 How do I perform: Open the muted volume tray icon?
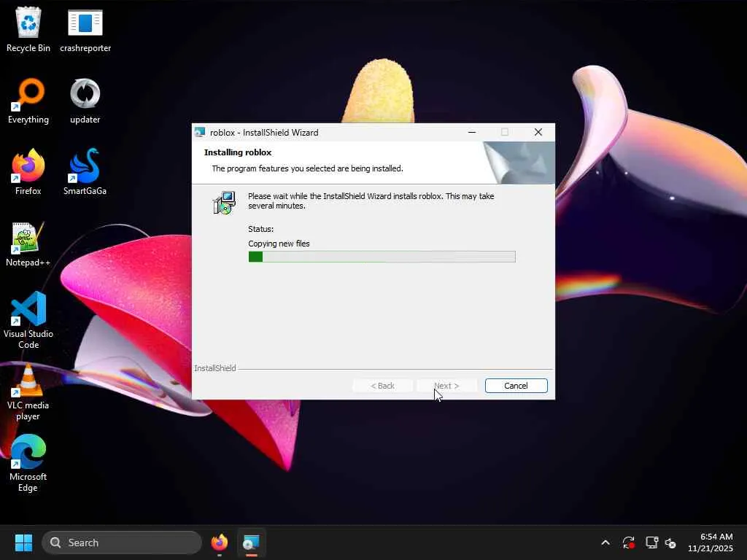[x=670, y=542]
